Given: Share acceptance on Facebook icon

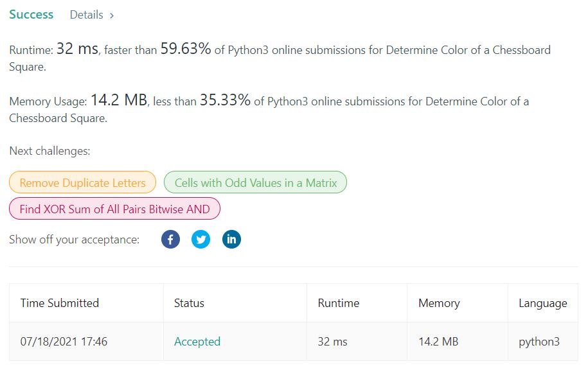Looking at the screenshot, I should tap(170, 240).
